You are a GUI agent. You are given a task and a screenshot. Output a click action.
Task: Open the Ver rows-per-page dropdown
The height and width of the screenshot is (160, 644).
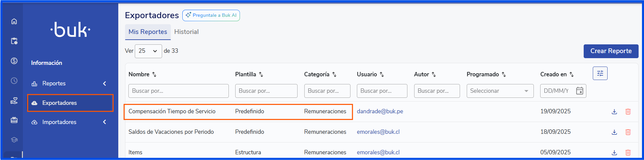click(148, 51)
